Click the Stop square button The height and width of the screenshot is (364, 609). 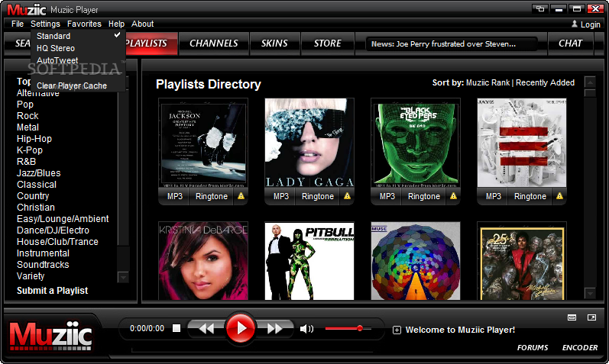tap(177, 328)
